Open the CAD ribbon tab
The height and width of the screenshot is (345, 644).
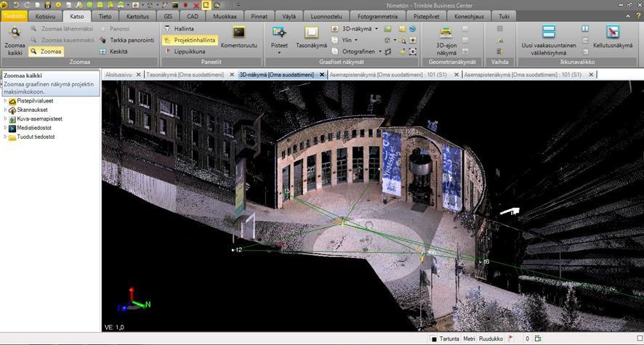click(193, 17)
